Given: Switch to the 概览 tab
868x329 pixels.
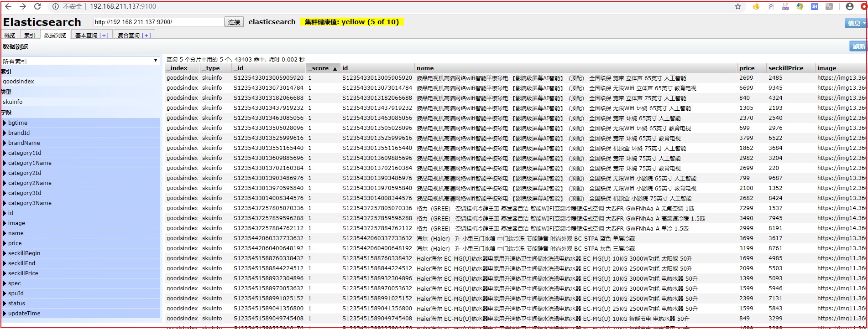Looking at the screenshot, I should pyautogui.click(x=10, y=35).
